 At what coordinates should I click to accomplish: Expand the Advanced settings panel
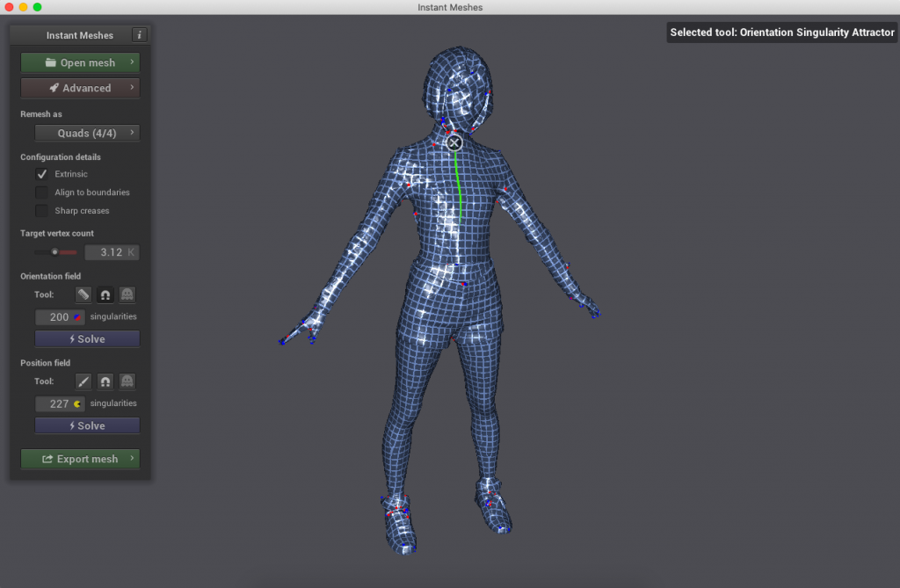(79, 88)
